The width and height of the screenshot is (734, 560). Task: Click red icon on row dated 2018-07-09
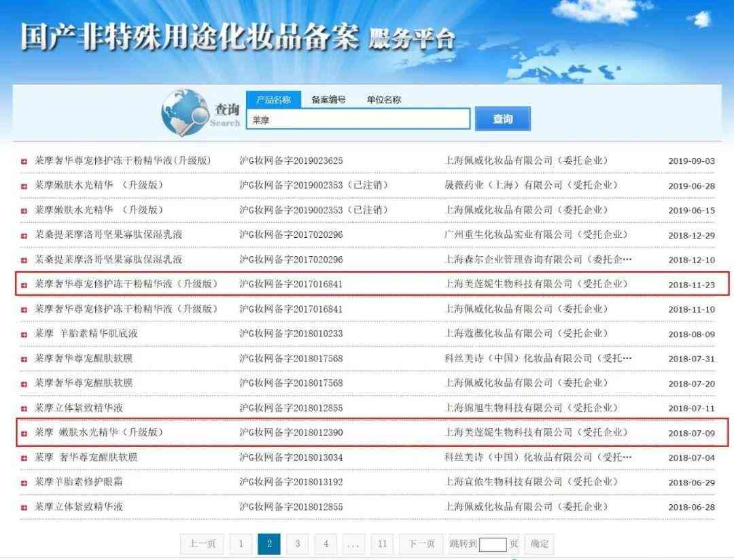click(24, 433)
